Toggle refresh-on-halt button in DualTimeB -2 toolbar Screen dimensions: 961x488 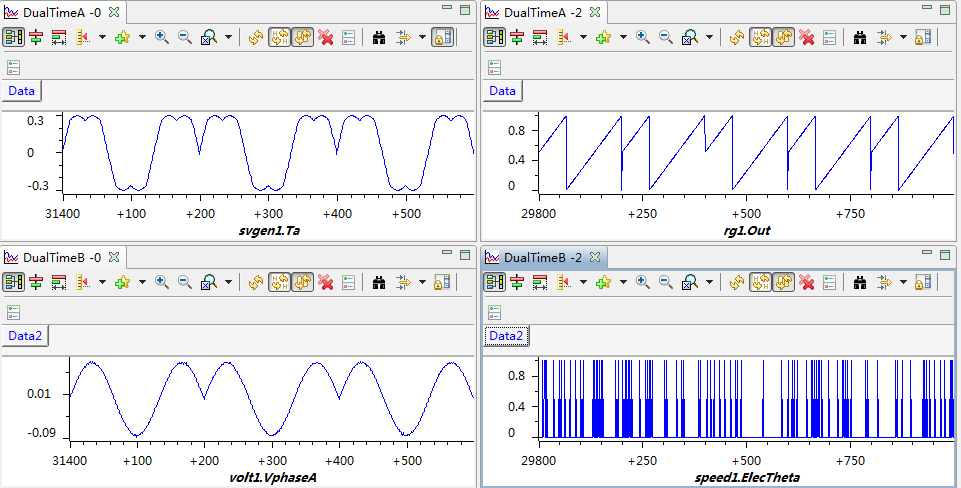tap(761, 282)
